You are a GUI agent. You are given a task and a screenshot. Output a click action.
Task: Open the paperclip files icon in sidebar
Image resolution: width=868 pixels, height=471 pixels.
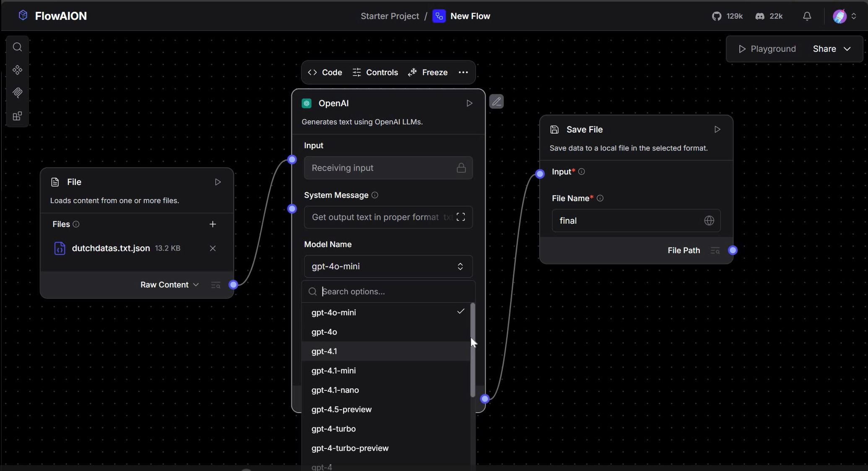[x=17, y=93]
